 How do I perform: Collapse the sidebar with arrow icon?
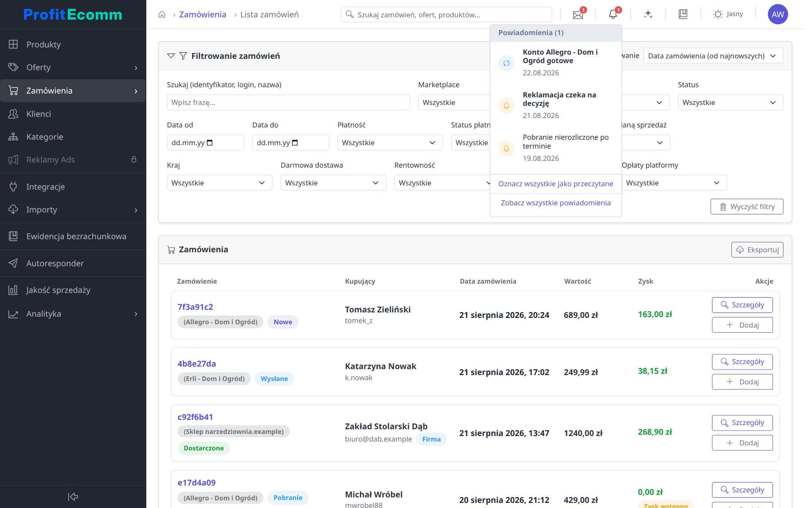[x=73, y=497]
